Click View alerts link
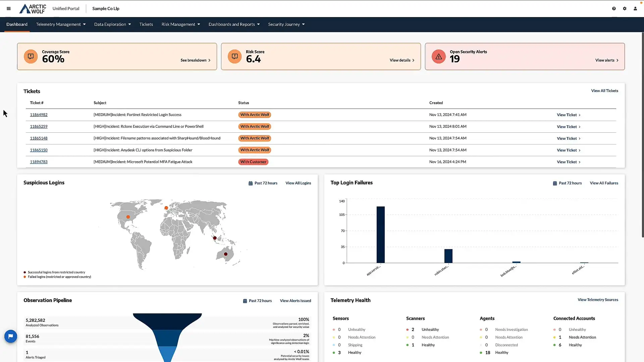The image size is (644, 362). [607, 60]
